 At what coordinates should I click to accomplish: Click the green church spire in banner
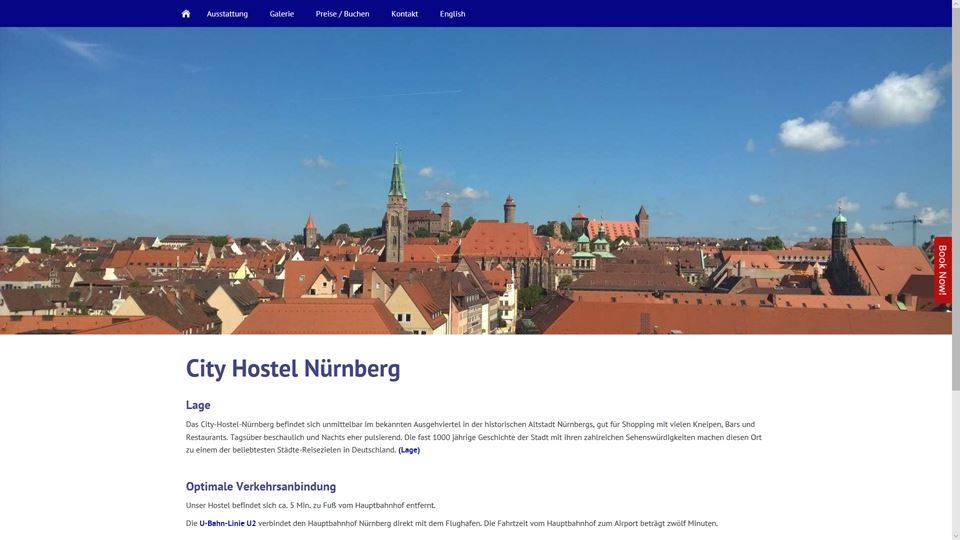[x=397, y=178]
